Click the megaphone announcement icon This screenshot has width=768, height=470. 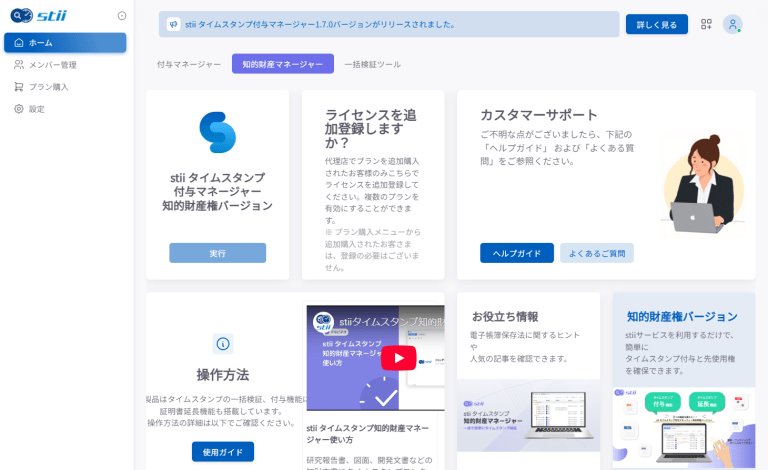(173, 24)
